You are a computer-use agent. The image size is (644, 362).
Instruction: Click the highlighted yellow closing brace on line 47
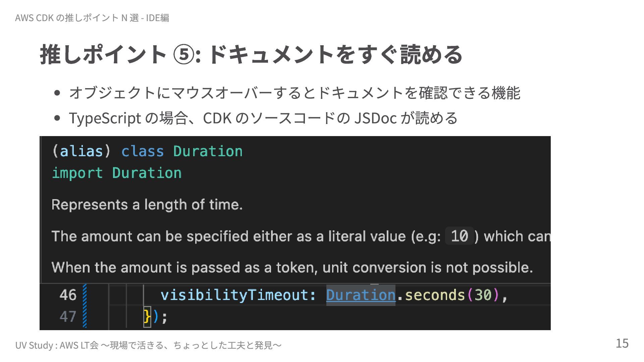pyautogui.click(x=147, y=317)
